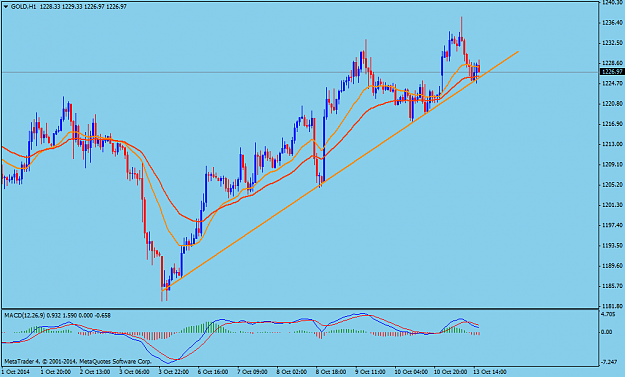Select the MetaTrader 4 MetaQuotes copyright text
625x377 pixels.
click(78, 362)
